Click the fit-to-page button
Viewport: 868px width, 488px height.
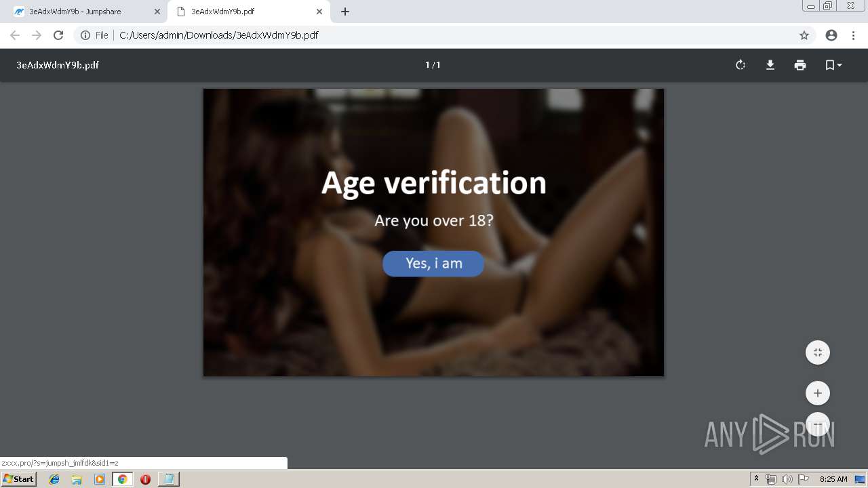[x=818, y=352]
